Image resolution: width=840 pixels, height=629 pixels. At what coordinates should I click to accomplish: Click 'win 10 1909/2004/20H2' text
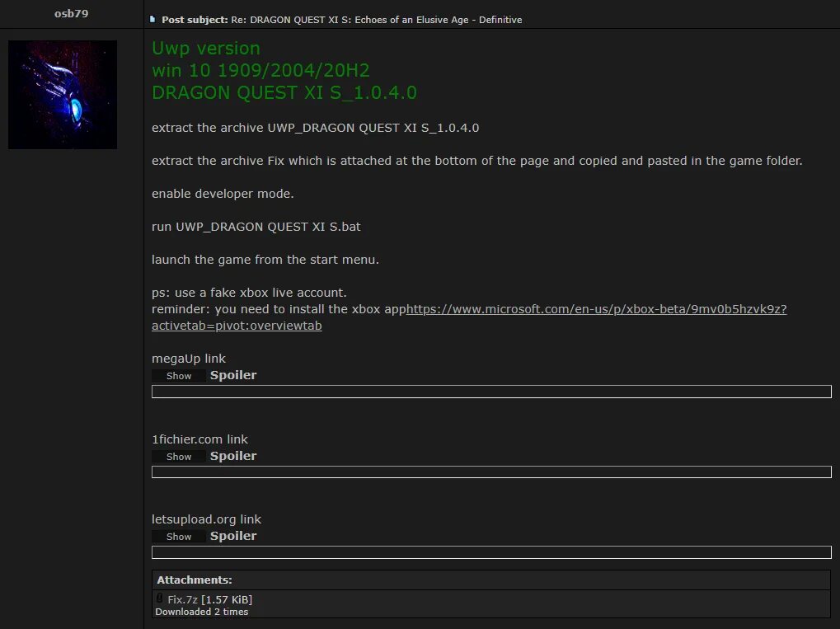[x=260, y=70]
